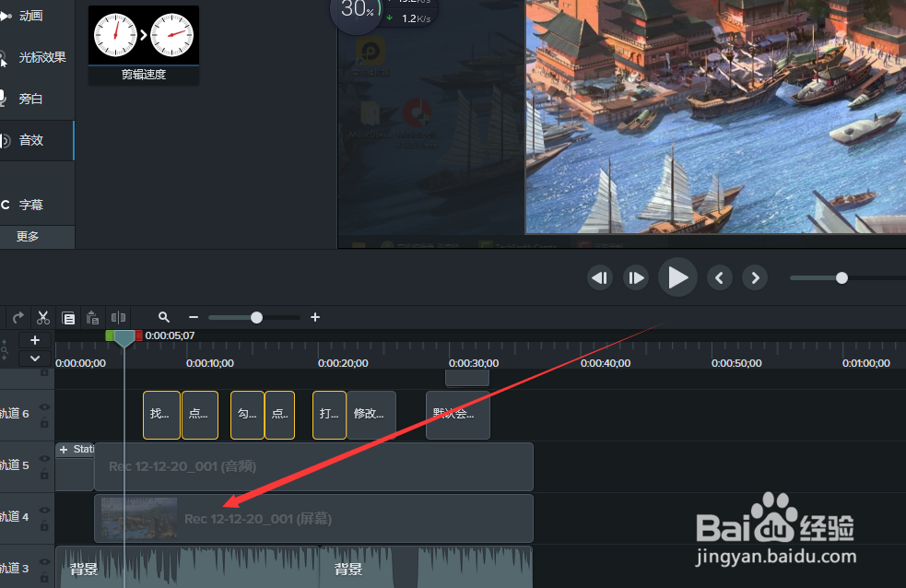Screen dimensions: 906x588
Task: Open the 旁白 voice narration panel
Action: [x=30, y=99]
